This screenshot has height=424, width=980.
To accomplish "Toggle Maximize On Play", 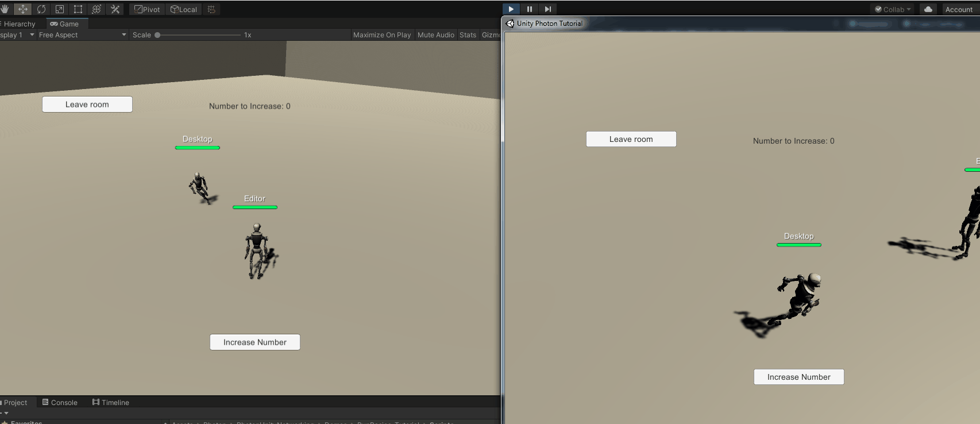I will tap(382, 35).
